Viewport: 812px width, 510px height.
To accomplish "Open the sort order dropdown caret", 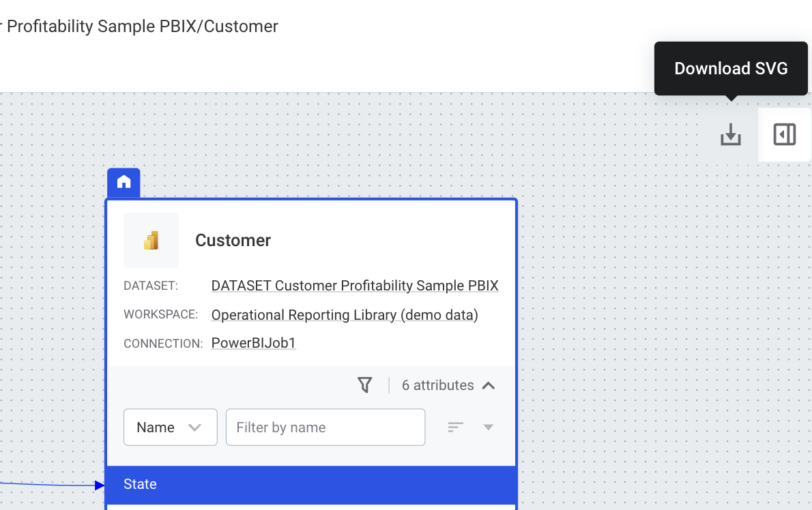I will coord(489,427).
